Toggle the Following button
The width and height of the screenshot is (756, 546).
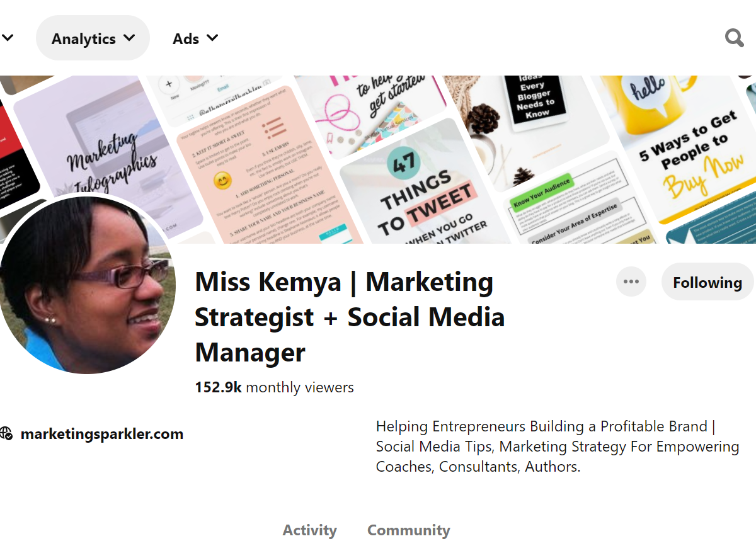click(707, 282)
